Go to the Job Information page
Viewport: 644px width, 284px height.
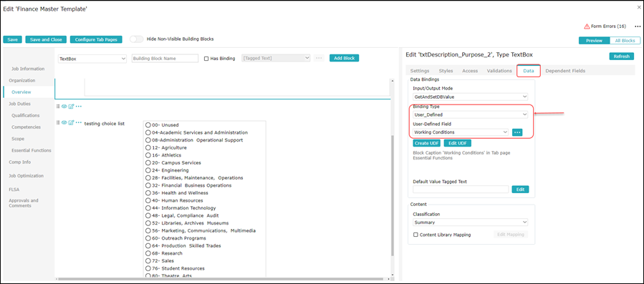click(x=28, y=69)
